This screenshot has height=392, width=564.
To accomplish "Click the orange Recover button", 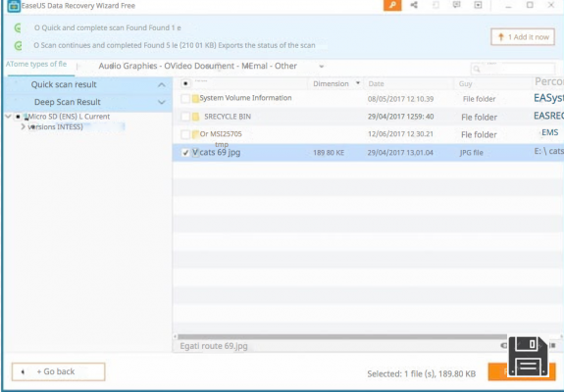I will [x=522, y=371].
